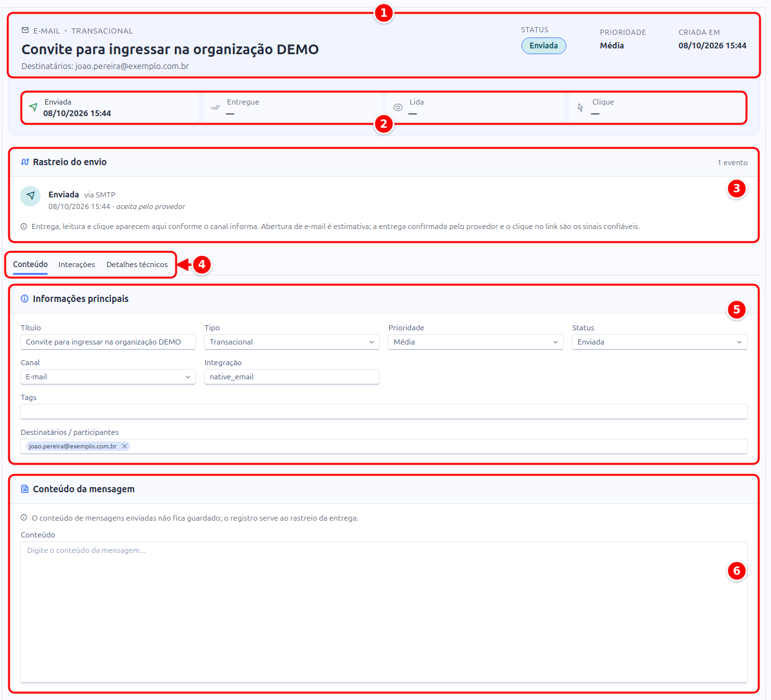The width and height of the screenshot is (771, 700).
Task: Open the Tipo dropdown showing Transacional
Action: [292, 342]
